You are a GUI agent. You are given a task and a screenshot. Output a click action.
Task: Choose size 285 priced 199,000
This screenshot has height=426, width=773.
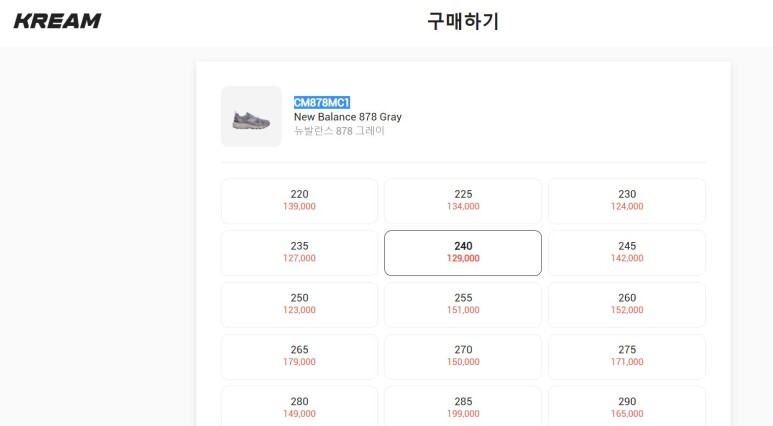point(463,407)
